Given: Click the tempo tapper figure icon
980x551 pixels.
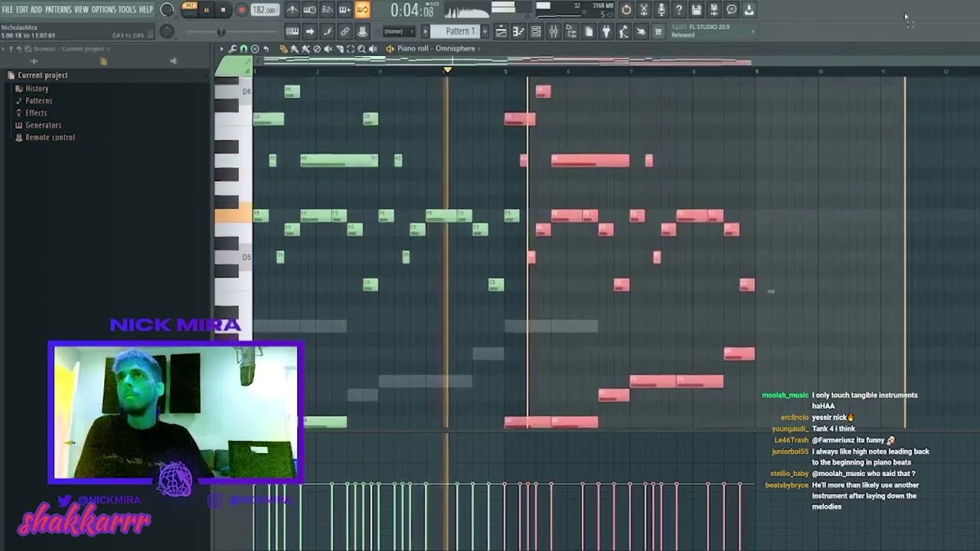Looking at the screenshot, I should pyautogui.click(x=623, y=31).
